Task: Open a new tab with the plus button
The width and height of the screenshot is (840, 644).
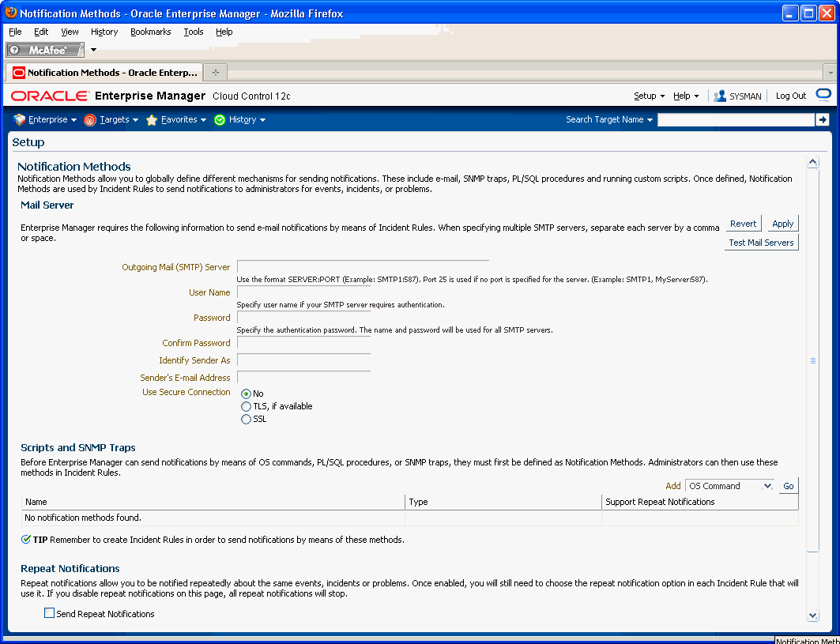Action: pos(216,73)
